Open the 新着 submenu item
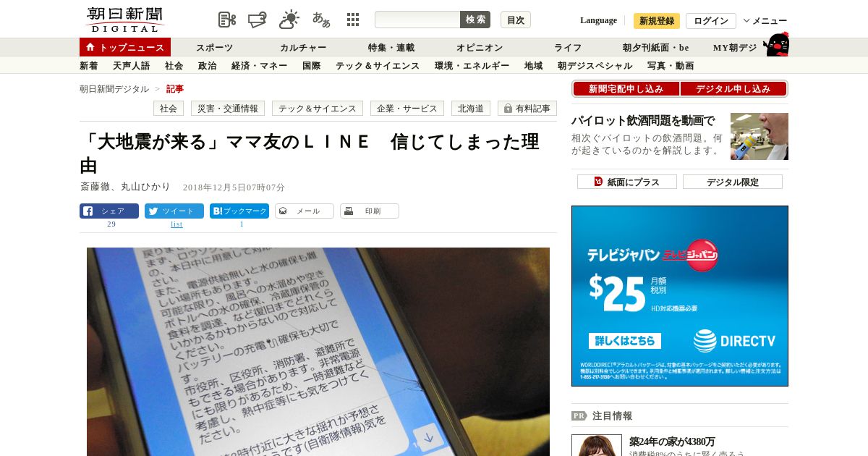 89,66
